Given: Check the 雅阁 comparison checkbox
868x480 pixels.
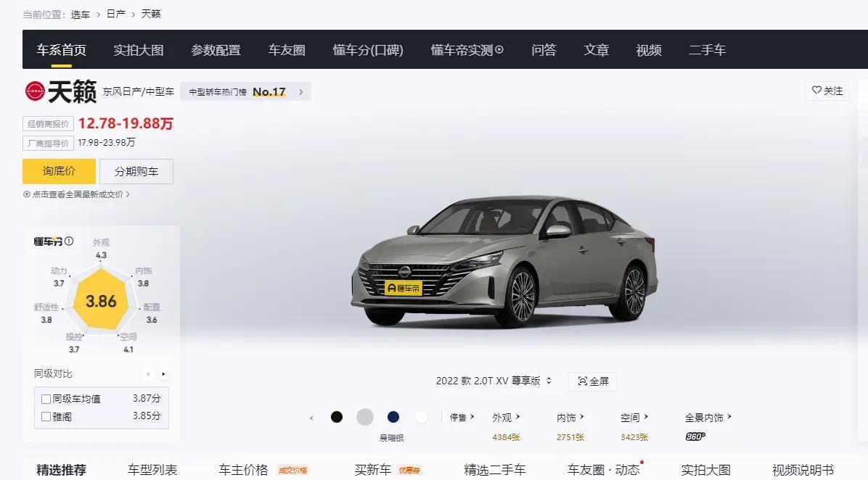Looking at the screenshot, I should click(x=46, y=416).
